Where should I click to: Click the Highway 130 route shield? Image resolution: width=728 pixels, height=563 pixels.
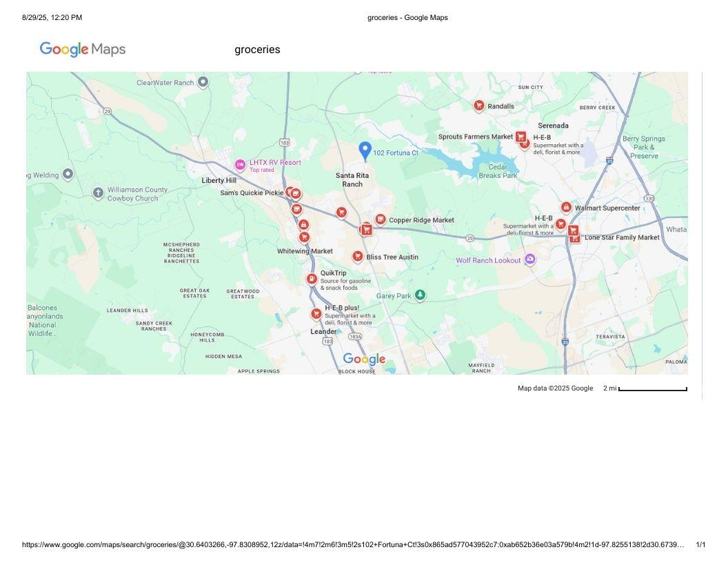(x=649, y=198)
